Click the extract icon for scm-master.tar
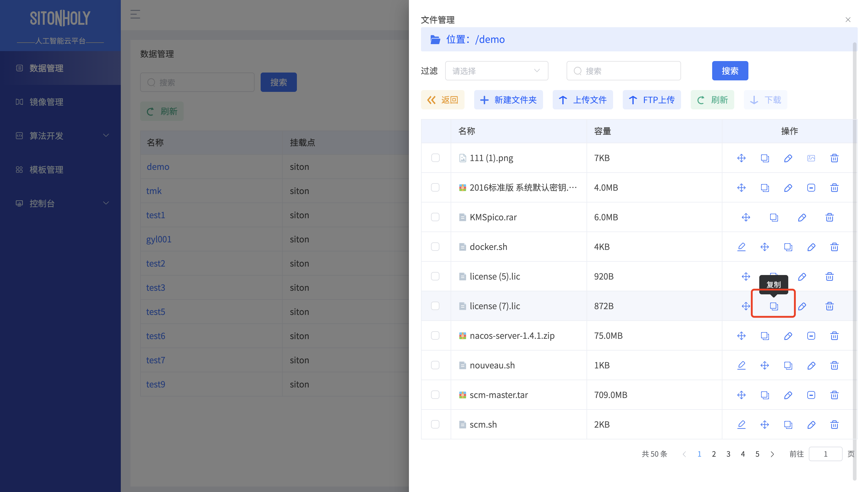This screenshot has width=868, height=492. [811, 395]
